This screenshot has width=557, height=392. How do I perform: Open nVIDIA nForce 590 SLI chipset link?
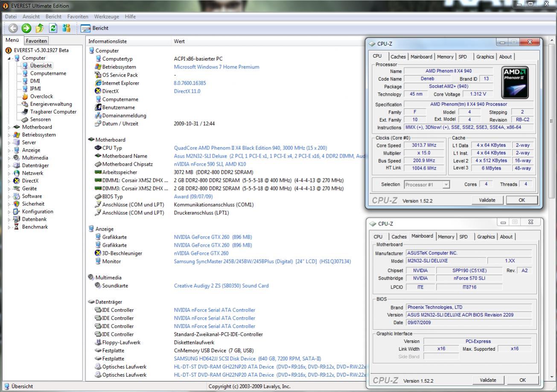click(x=210, y=164)
